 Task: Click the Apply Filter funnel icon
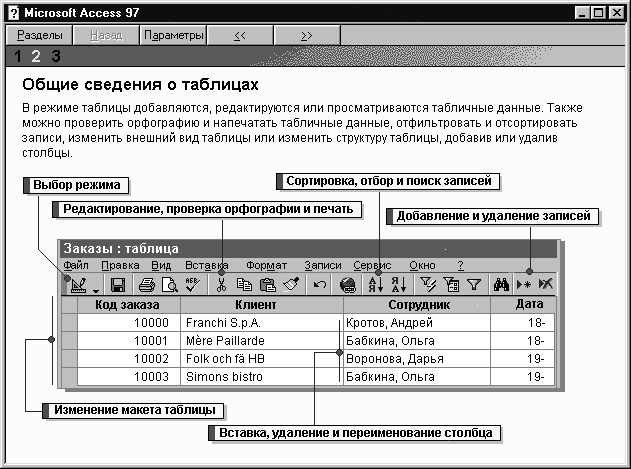click(474, 285)
